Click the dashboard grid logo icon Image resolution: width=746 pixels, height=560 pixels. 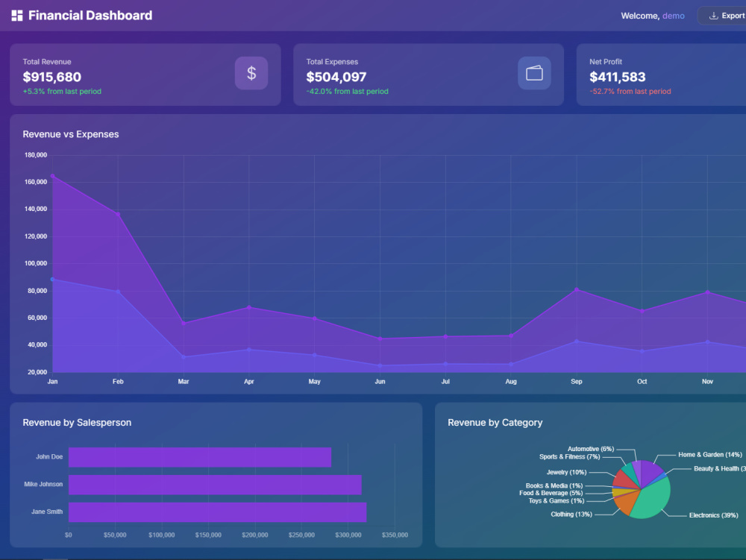coord(17,16)
